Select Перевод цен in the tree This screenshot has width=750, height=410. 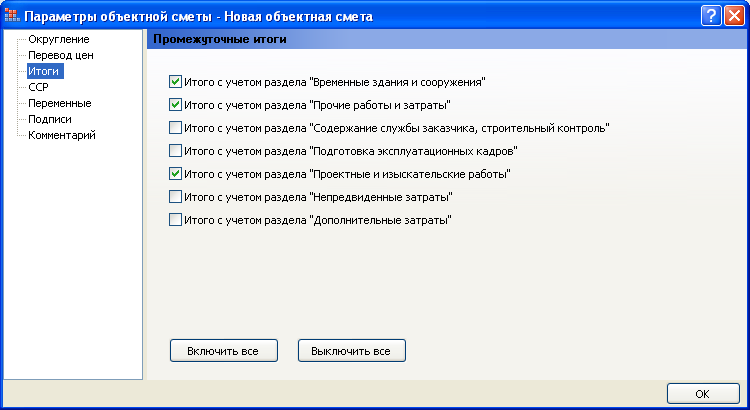click(x=61, y=55)
